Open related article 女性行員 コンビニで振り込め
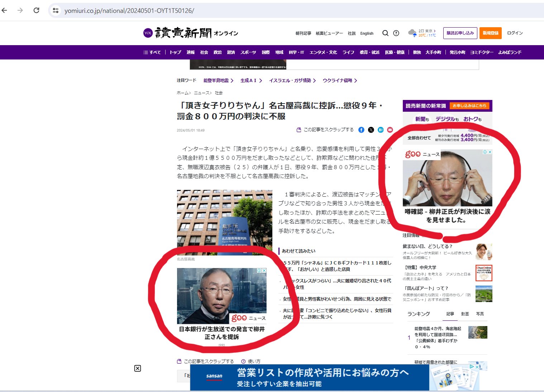This screenshot has width=544, height=392. click(x=337, y=314)
